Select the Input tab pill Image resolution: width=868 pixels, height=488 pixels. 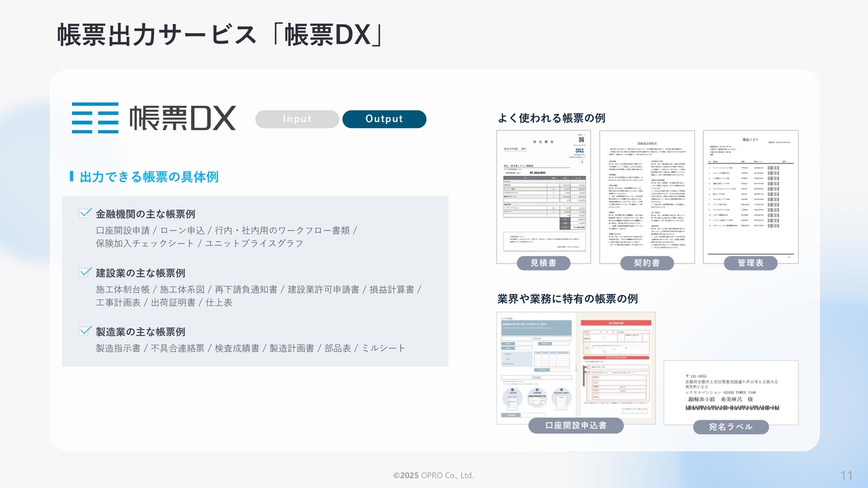pos(297,119)
